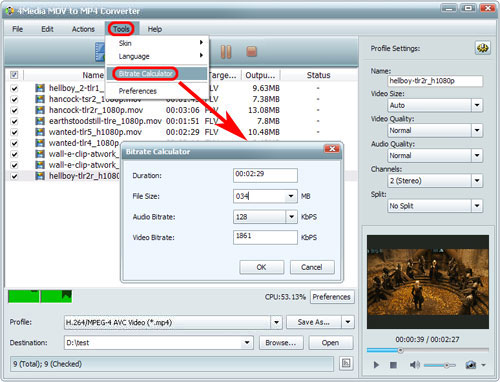Uncheck the wanted-tlr5_h1080p.mov checkbox
Screen dimensions: 500x382
point(14,133)
